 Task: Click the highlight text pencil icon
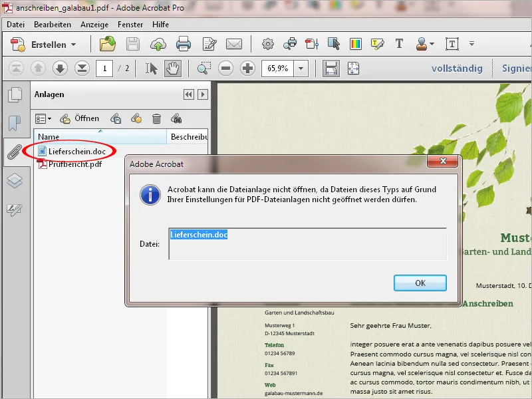tap(378, 44)
